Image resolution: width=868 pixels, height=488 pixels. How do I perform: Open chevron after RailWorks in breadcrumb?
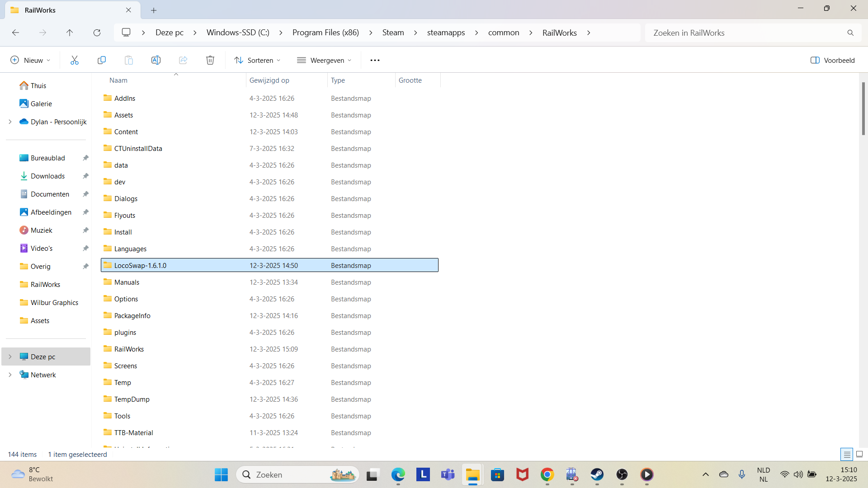click(589, 33)
